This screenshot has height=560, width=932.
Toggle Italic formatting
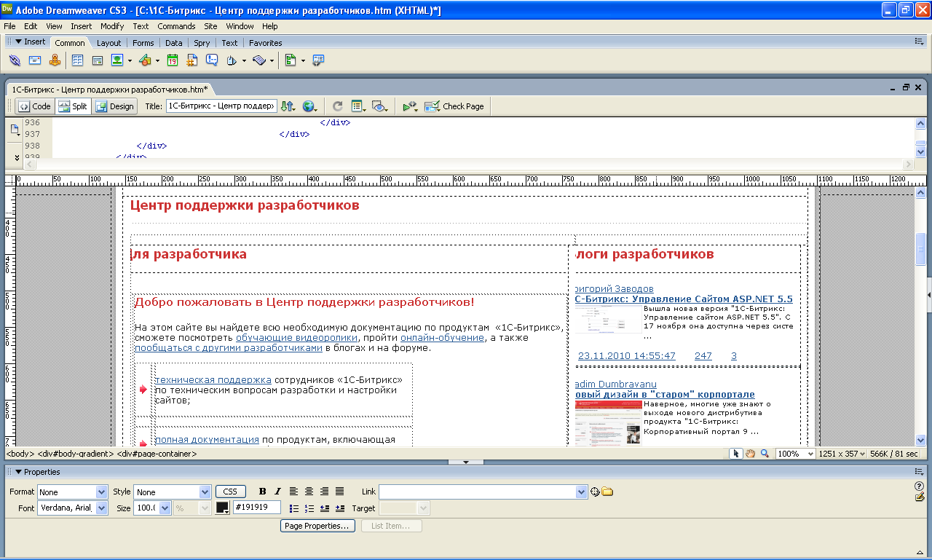[277, 492]
